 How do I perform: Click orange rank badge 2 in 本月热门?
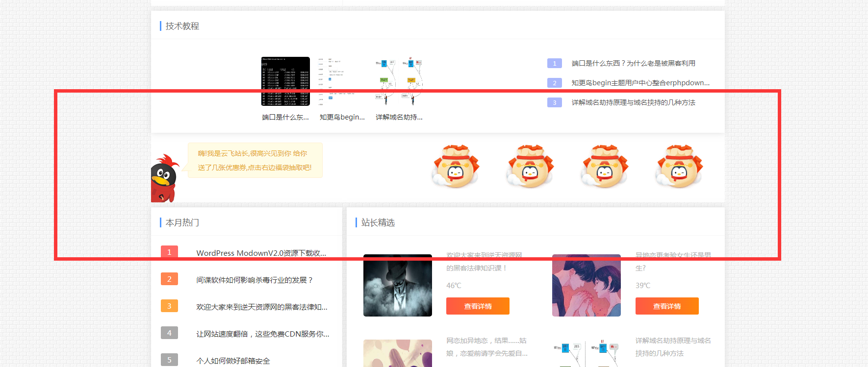pyautogui.click(x=169, y=279)
